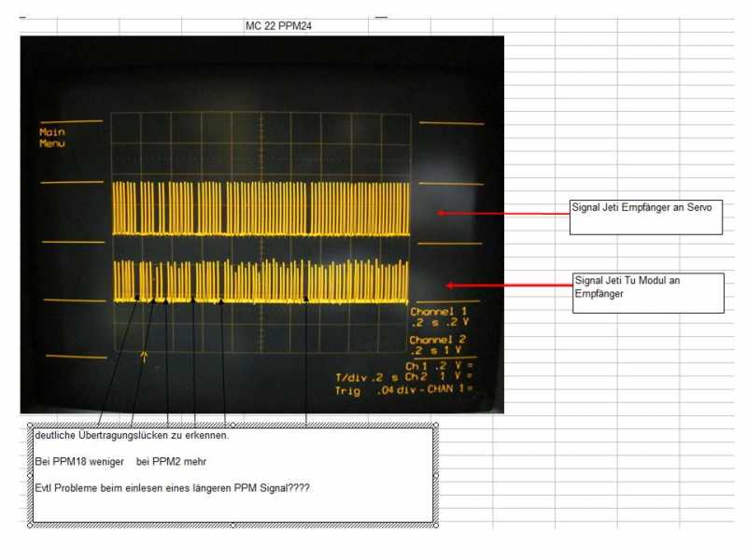The width and height of the screenshot is (747, 560).
Task: Click the 'Main Menu' label on the scope screen
Action: pyautogui.click(x=52, y=137)
